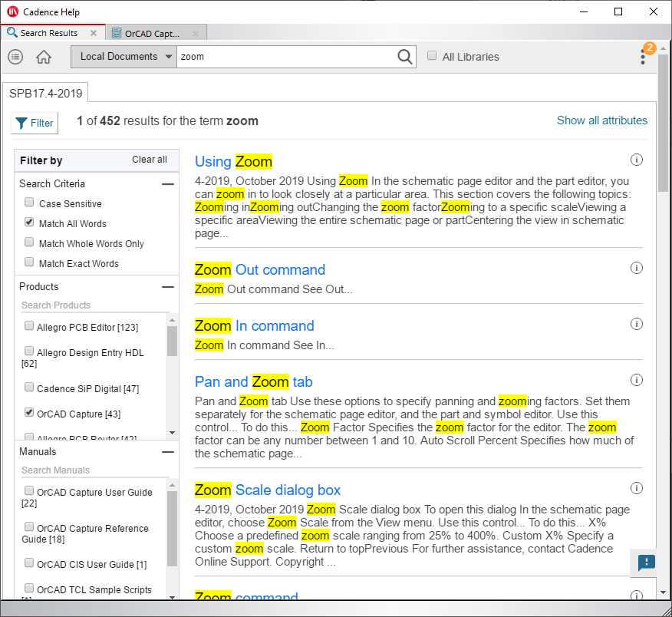Screen dimensions: 672x617
Task: Open the Zoom In command result
Action: coord(255,326)
